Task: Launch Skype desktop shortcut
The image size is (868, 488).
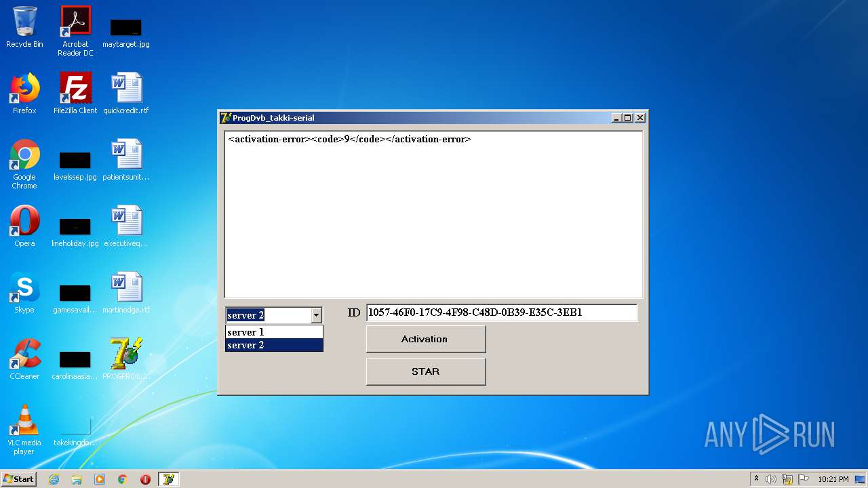Action: click(24, 293)
